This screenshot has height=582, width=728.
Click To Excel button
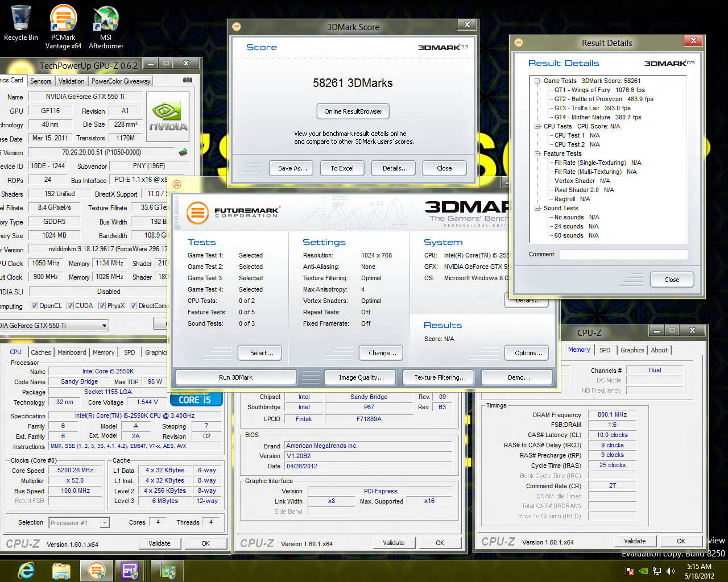point(342,168)
